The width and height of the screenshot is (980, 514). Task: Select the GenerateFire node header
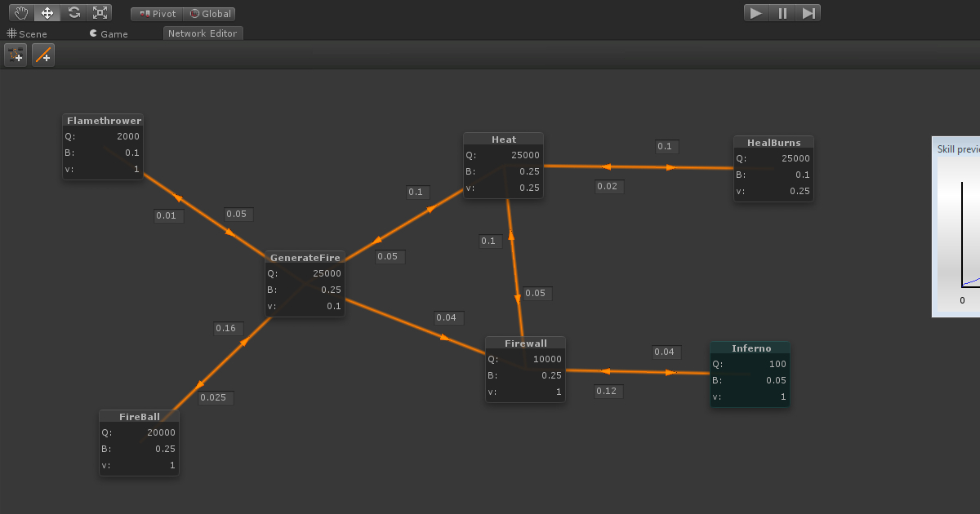point(305,258)
